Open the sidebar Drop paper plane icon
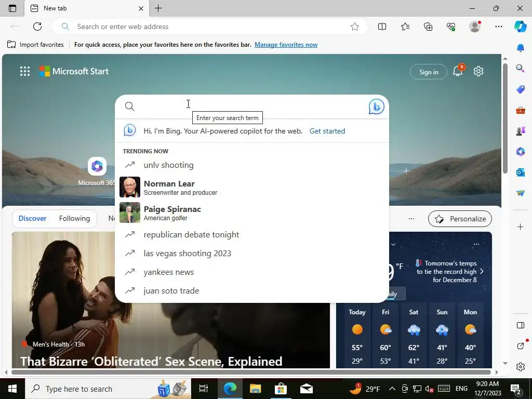532x399 pixels. tap(521, 193)
